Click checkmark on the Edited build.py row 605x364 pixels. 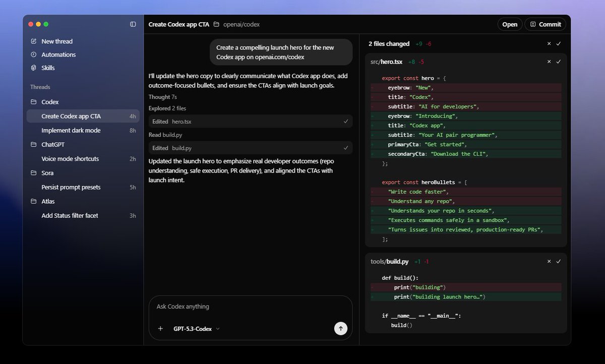pyautogui.click(x=346, y=148)
